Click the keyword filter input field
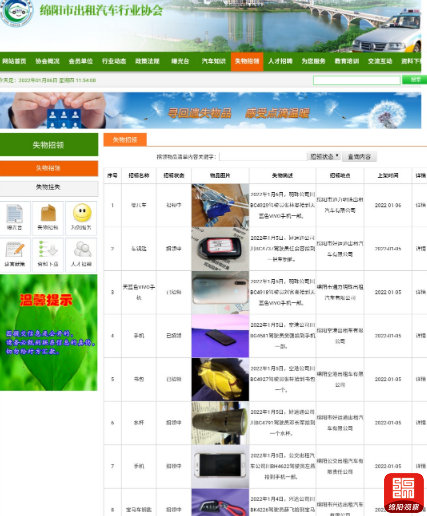The width and height of the screenshot is (427, 516). tap(263, 157)
